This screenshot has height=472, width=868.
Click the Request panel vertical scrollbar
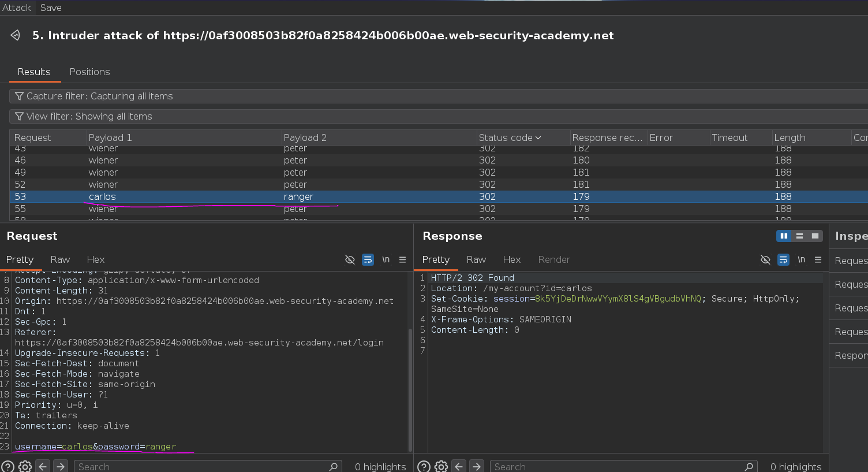click(410, 390)
